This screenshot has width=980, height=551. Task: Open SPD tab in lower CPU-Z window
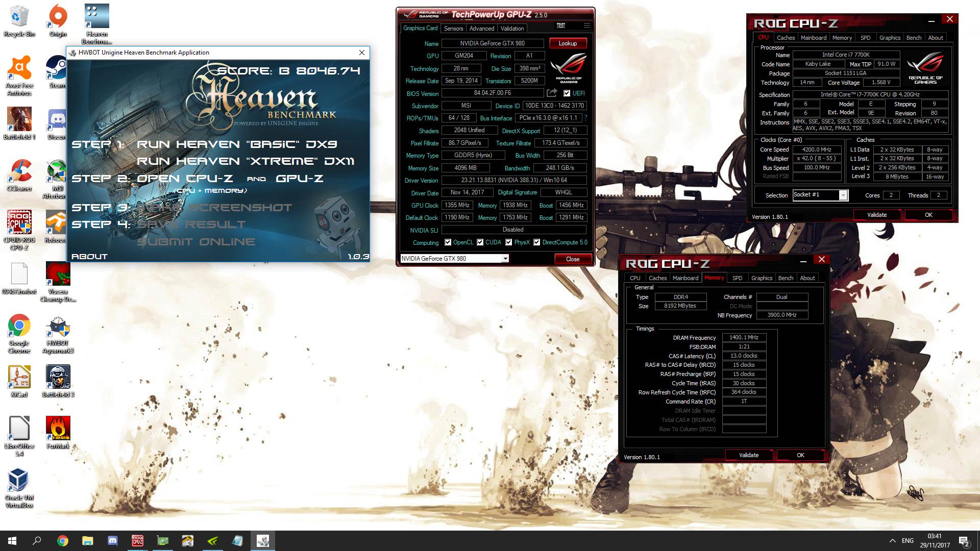coord(738,278)
